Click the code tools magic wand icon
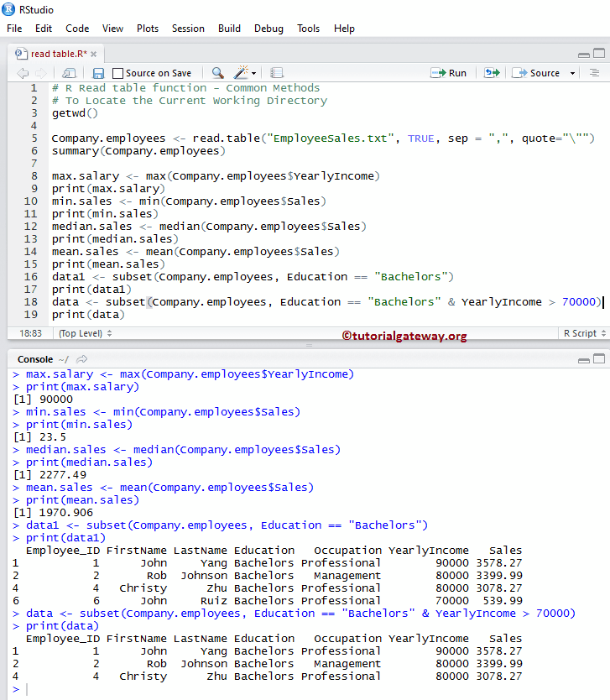 tap(242, 73)
